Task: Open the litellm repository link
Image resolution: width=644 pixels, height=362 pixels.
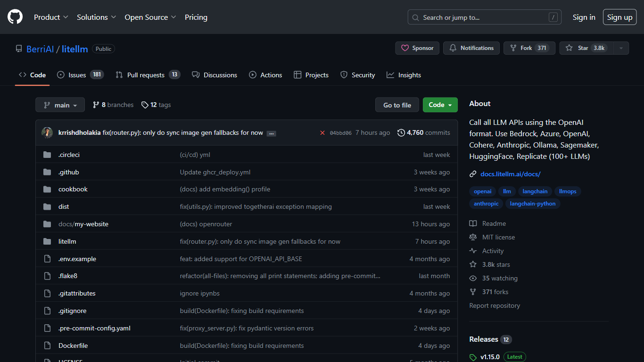Action: [75, 49]
